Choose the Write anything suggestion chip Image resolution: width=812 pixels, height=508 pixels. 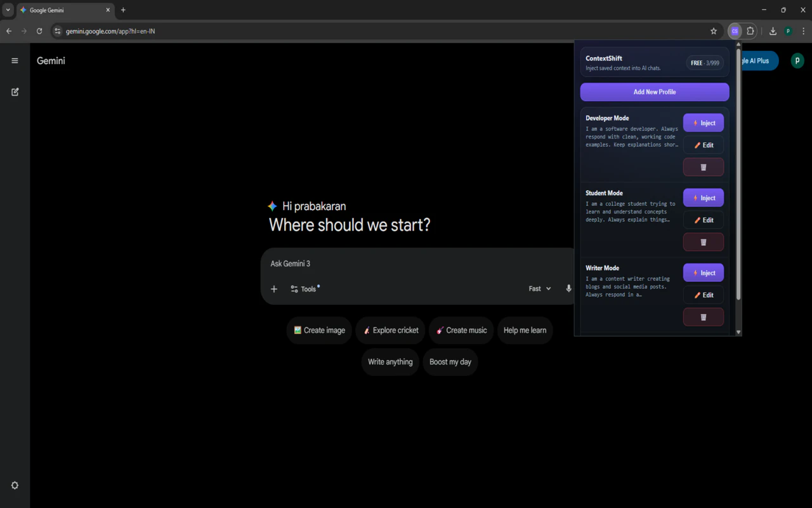pyautogui.click(x=390, y=362)
